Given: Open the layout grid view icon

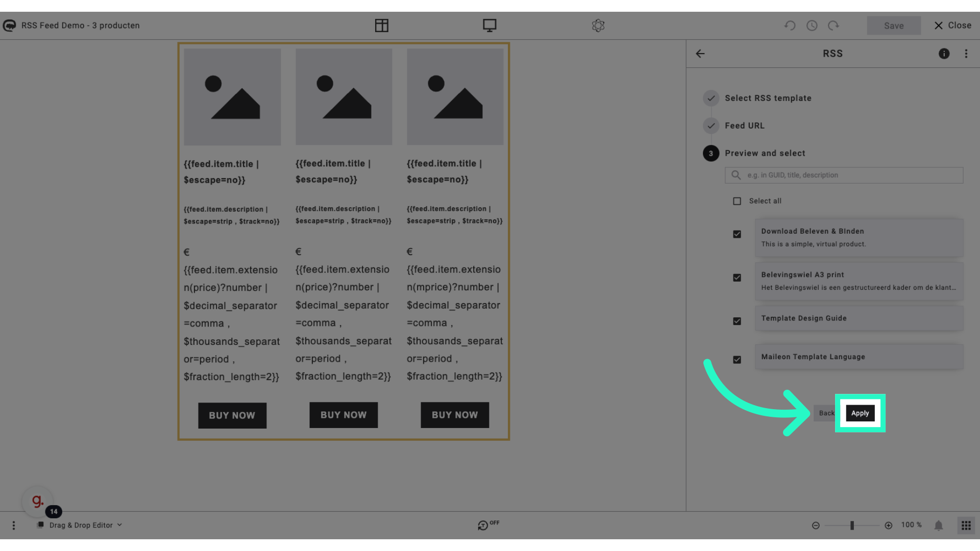Looking at the screenshot, I should coord(381,26).
